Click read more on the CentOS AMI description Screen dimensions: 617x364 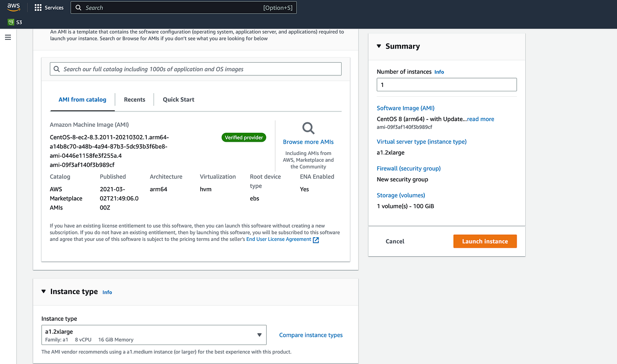tap(480, 119)
